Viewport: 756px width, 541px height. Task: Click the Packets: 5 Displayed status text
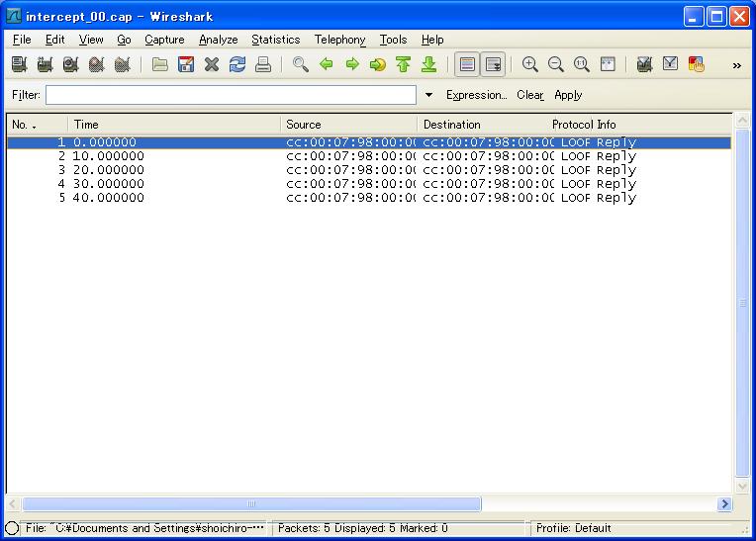pos(362,528)
